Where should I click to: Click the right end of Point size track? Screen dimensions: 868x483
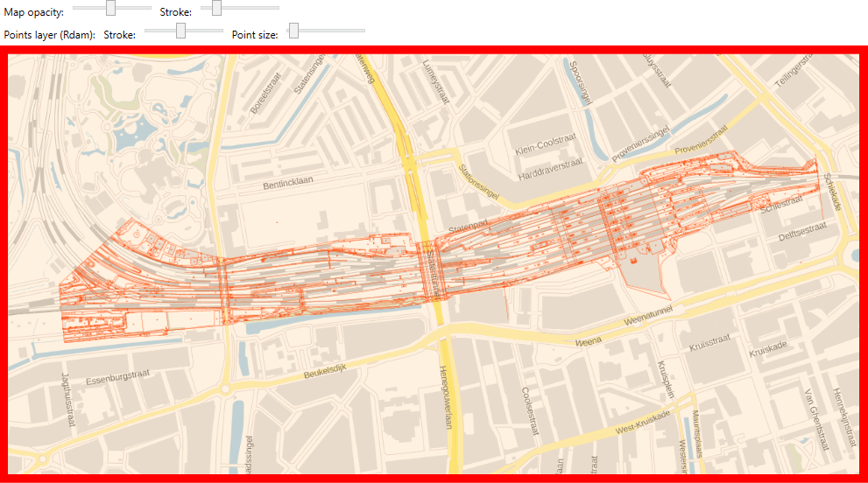tap(363, 31)
